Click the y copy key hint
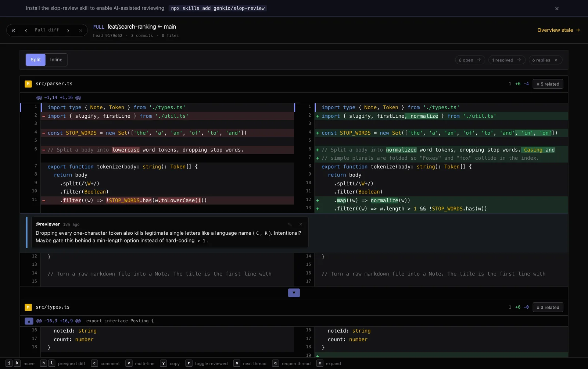 (x=164, y=363)
